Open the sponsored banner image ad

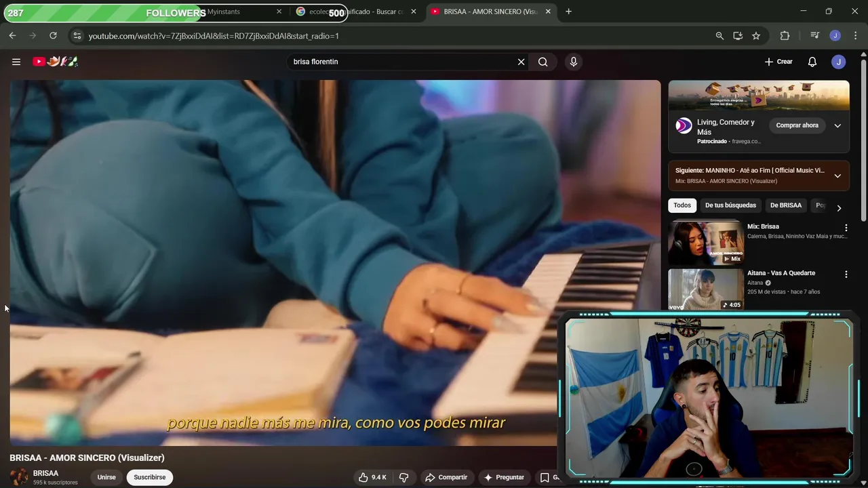pos(759,96)
